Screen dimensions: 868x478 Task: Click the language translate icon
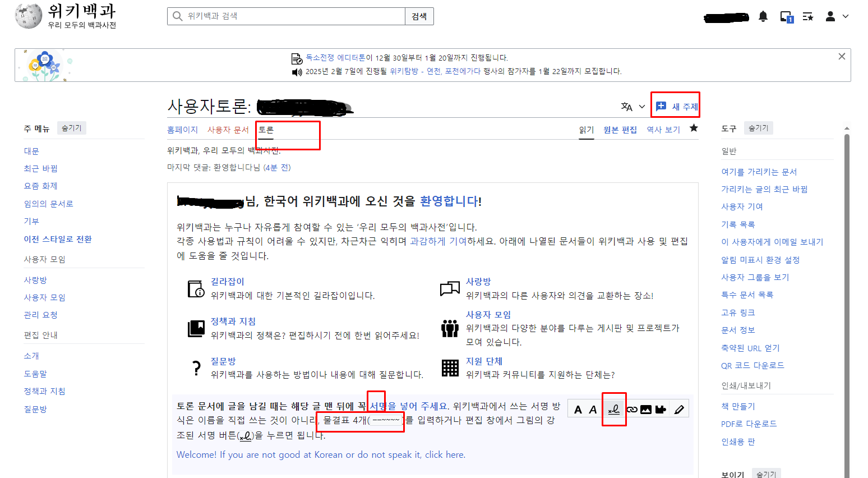(627, 107)
